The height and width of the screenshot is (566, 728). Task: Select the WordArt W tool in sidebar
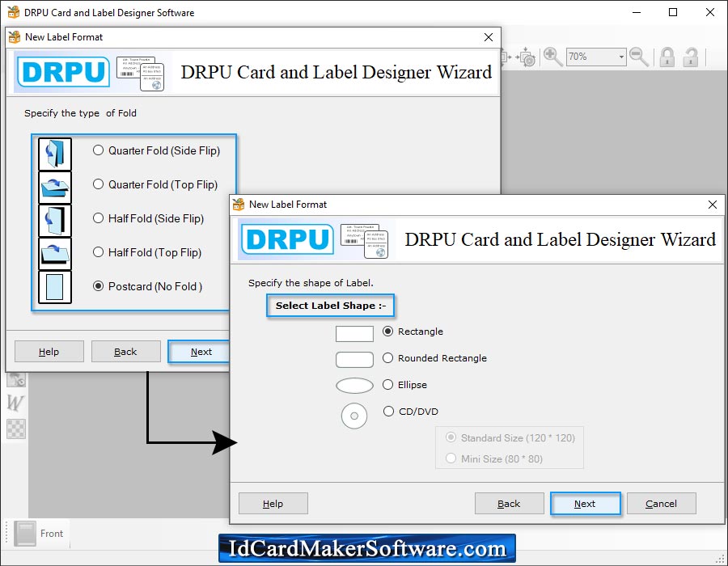15,403
